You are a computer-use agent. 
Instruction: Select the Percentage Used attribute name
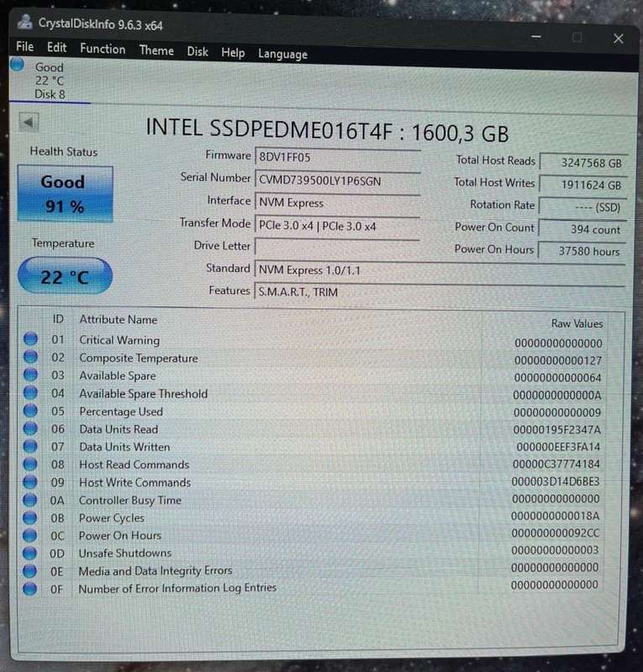[x=121, y=412]
